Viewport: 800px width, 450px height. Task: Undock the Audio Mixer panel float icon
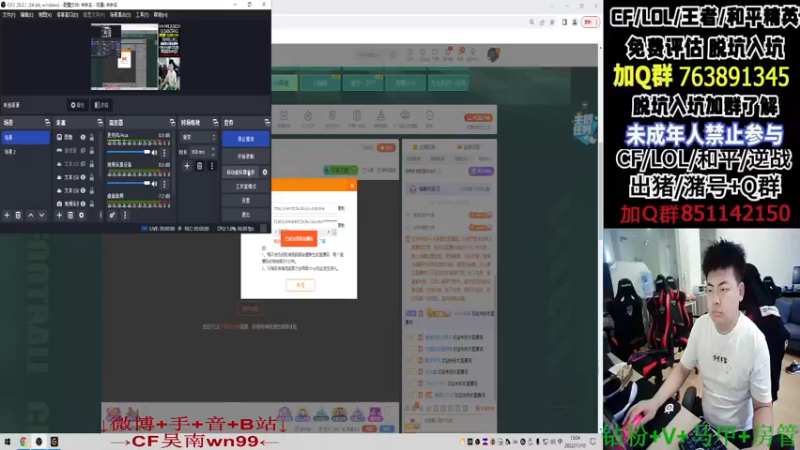(x=172, y=122)
